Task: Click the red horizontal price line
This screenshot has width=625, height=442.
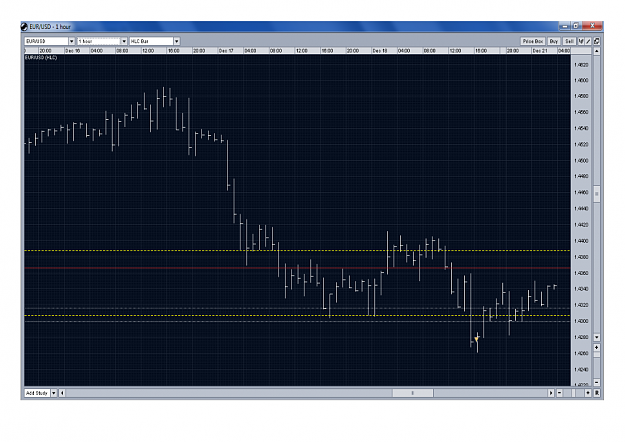Action: tap(297, 268)
